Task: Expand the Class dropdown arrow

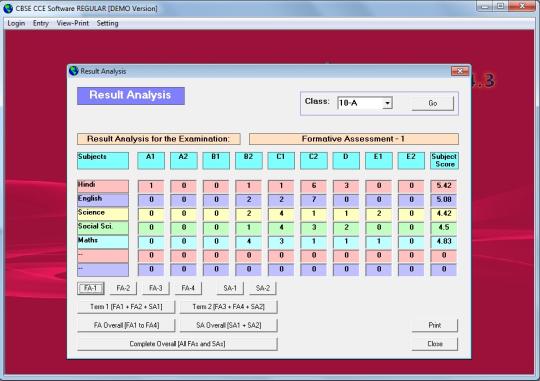Action: point(387,103)
